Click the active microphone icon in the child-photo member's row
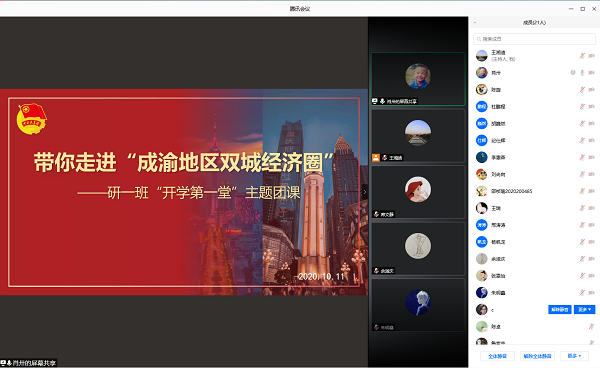The height and width of the screenshot is (368, 600). point(582,73)
